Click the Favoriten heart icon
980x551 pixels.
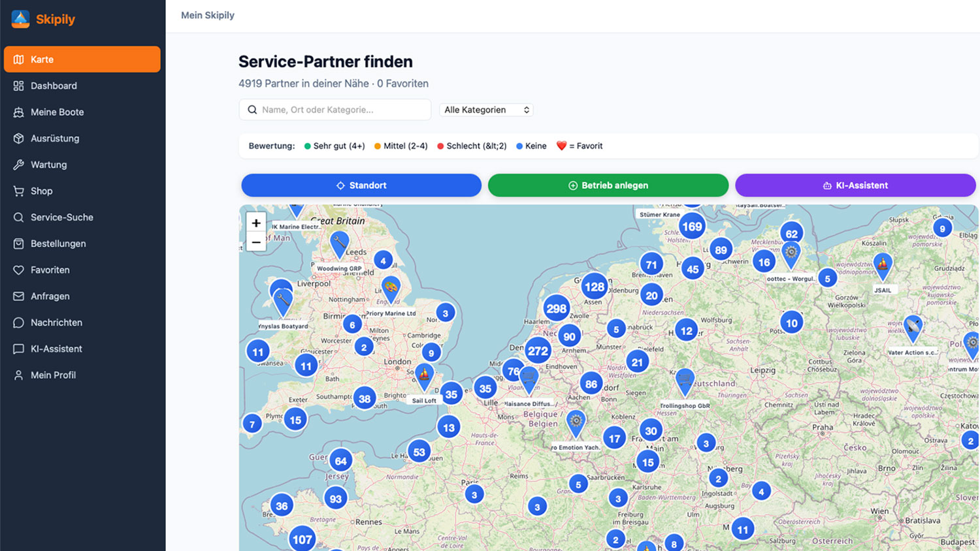tap(18, 270)
